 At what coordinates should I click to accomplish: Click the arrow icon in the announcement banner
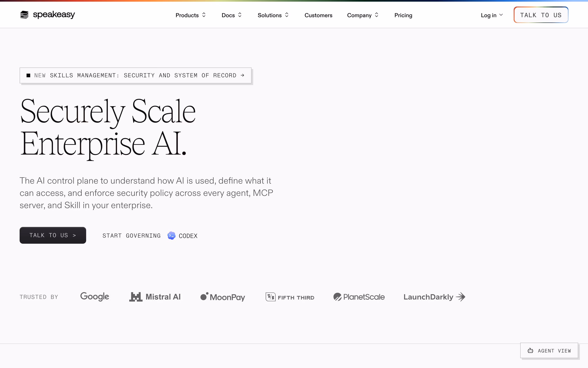(242, 75)
